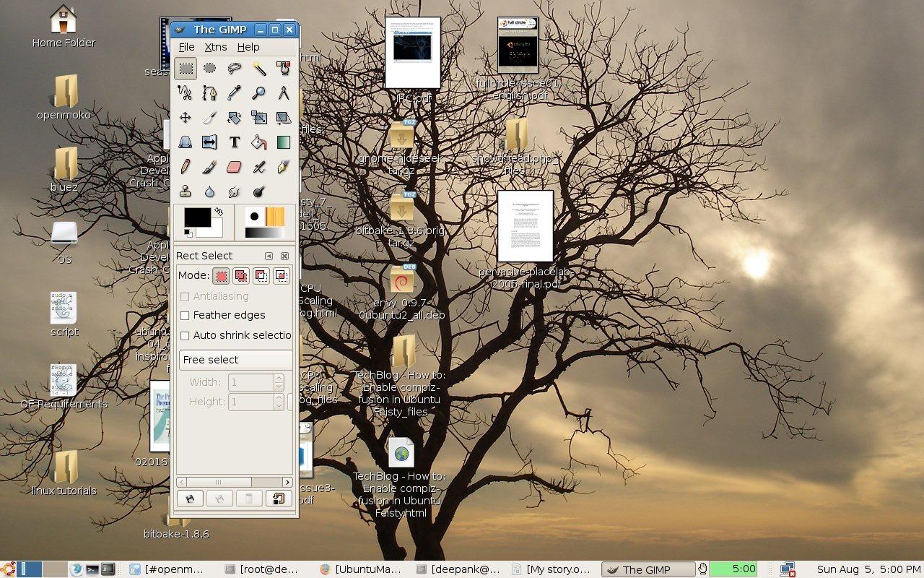Open the File menu in GIMP
Viewport: 924px width, 578px height.
[186, 47]
